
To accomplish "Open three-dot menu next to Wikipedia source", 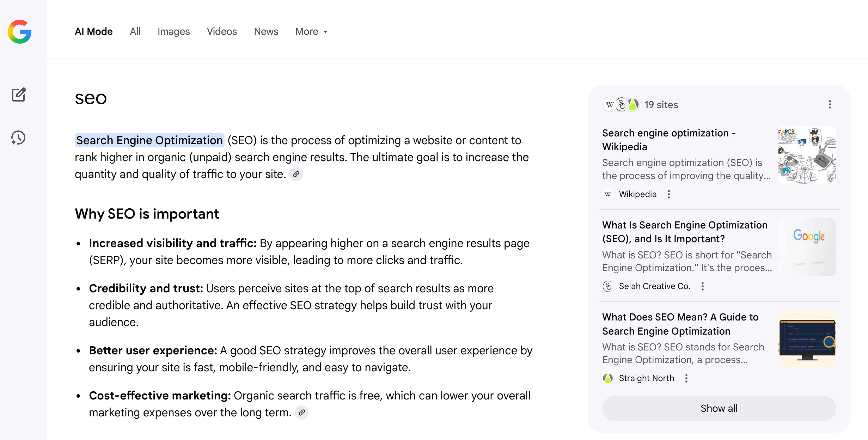I will point(669,194).
